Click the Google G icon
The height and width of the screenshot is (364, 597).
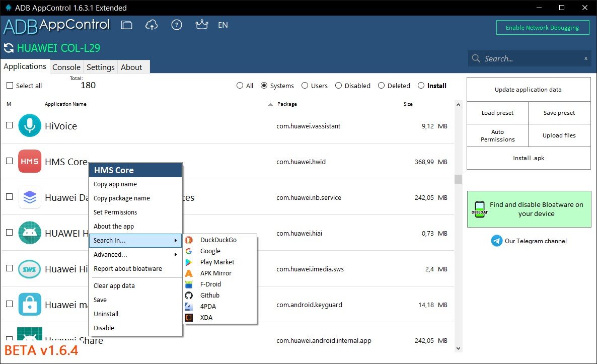pyautogui.click(x=189, y=251)
